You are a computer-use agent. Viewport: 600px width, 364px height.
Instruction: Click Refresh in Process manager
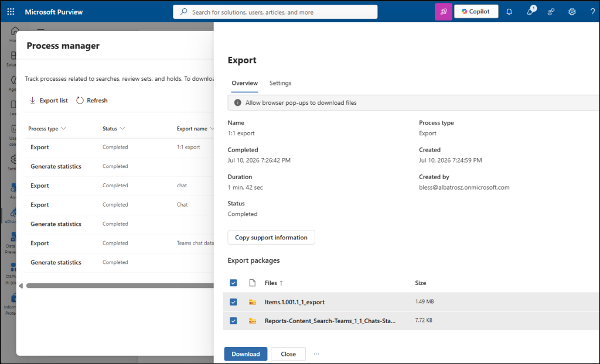92,101
